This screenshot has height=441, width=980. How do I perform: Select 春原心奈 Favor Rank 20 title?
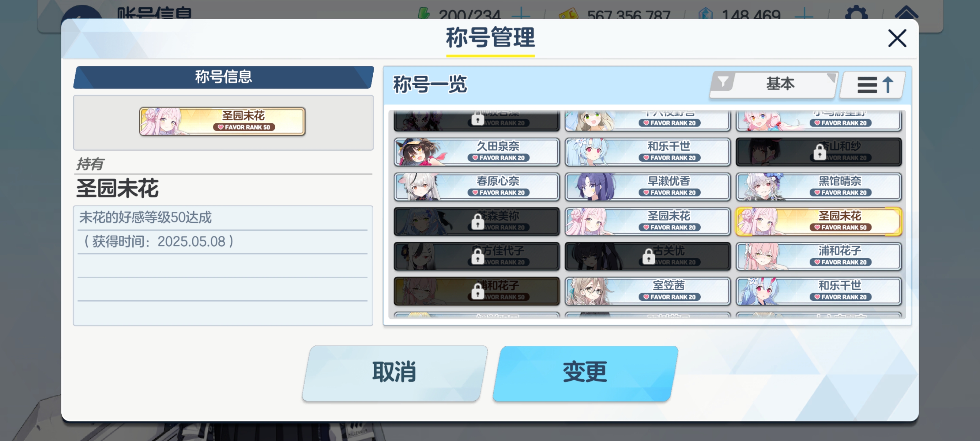tap(477, 187)
